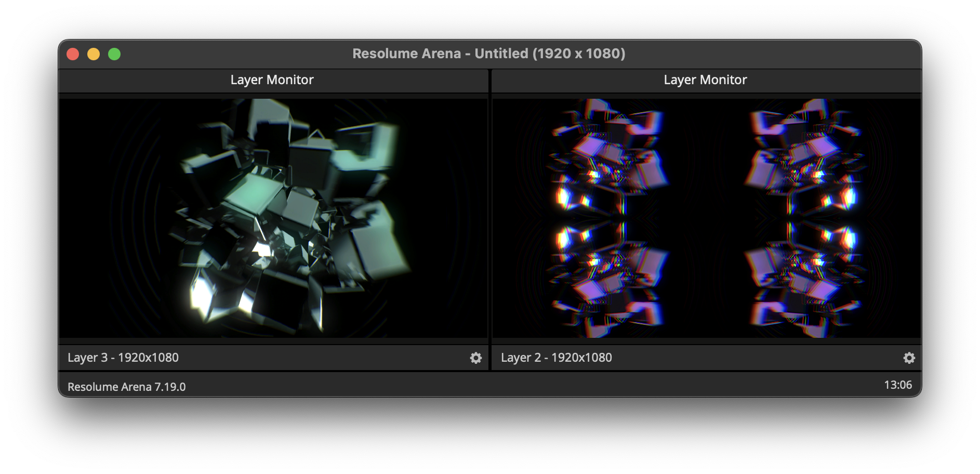This screenshot has height=474, width=980.
Task: Close the Resolume Arena window
Action: click(73, 54)
